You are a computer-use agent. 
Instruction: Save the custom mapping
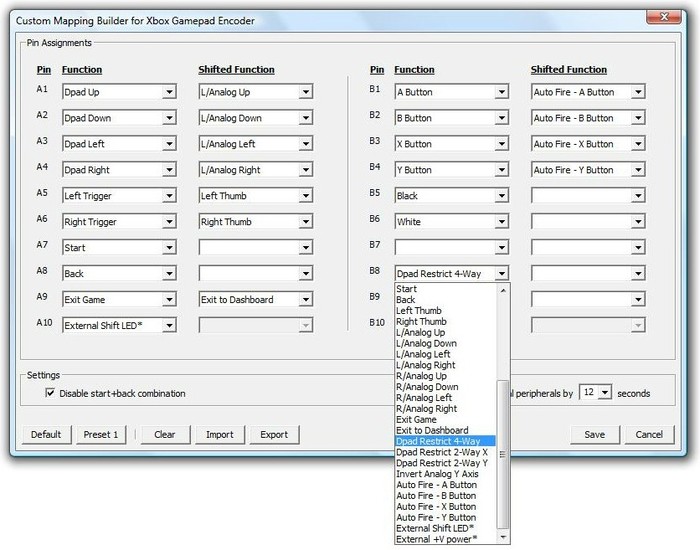pos(595,434)
